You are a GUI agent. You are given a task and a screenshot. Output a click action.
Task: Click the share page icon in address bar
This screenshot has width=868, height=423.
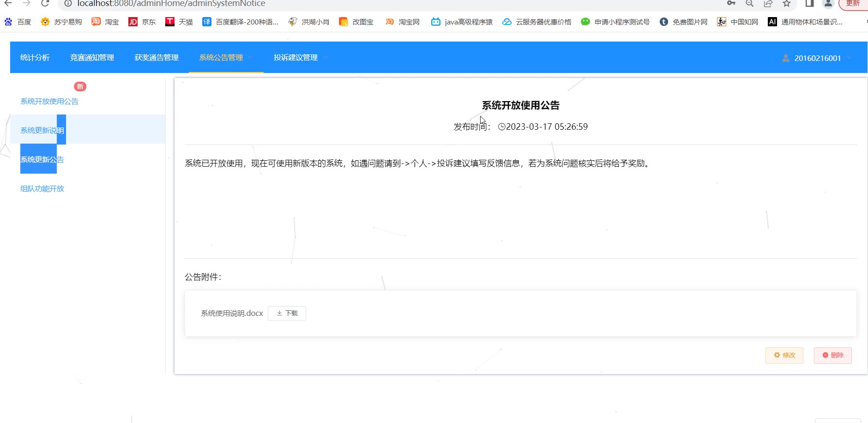(x=768, y=4)
